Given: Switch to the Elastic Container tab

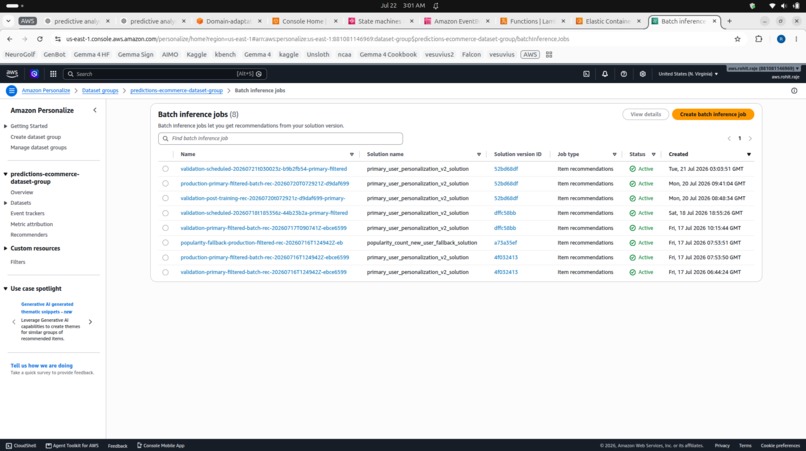Looking at the screenshot, I should [x=608, y=21].
